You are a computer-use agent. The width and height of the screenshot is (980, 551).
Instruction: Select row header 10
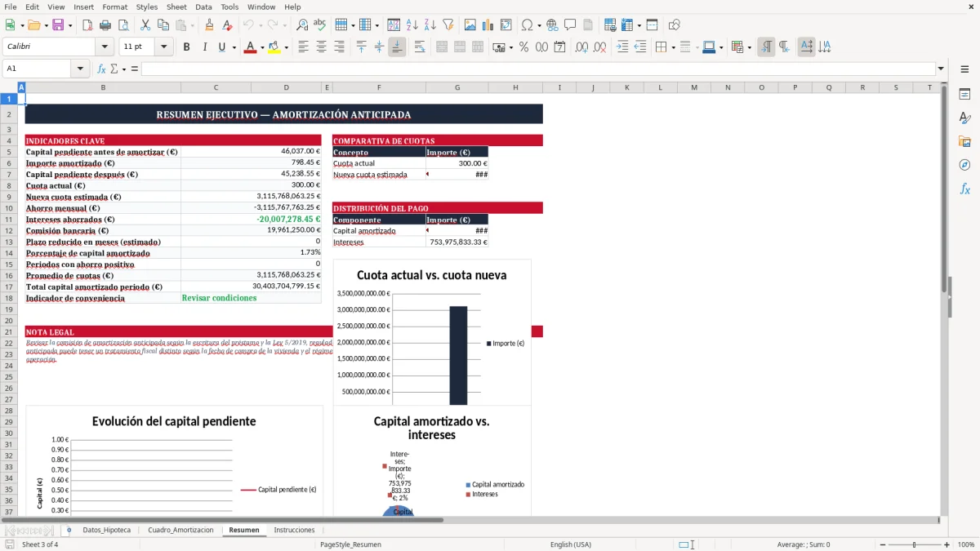point(9,208)
